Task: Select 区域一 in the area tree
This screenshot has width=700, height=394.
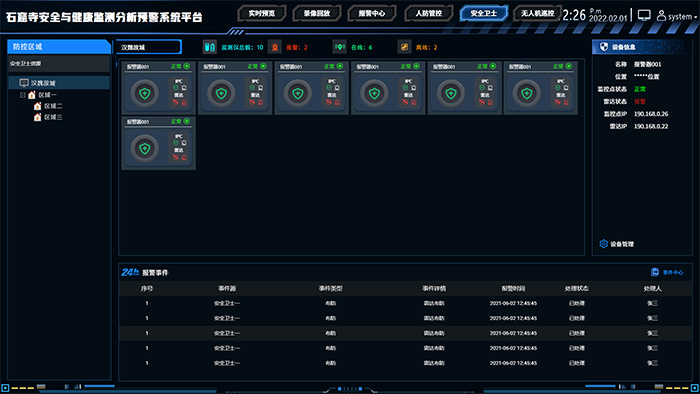Action: (47, 95)
